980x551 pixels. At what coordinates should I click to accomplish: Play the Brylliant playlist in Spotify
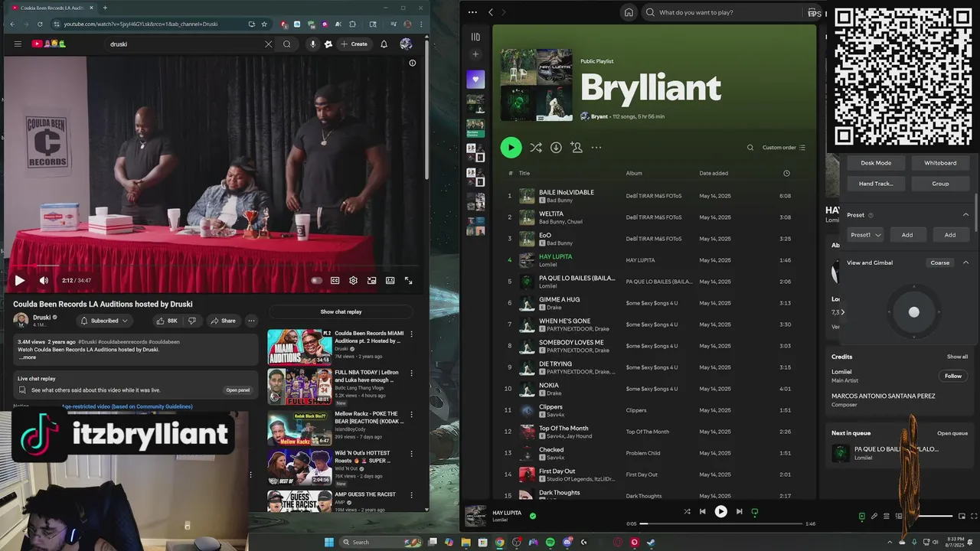(x=511, y=147)
